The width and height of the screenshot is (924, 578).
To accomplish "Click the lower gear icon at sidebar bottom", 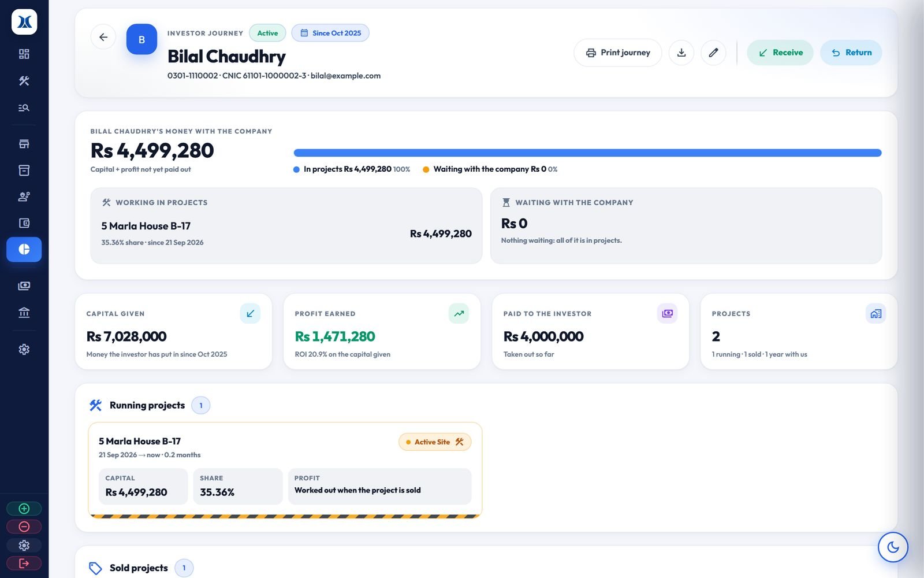I will [24, 545].
